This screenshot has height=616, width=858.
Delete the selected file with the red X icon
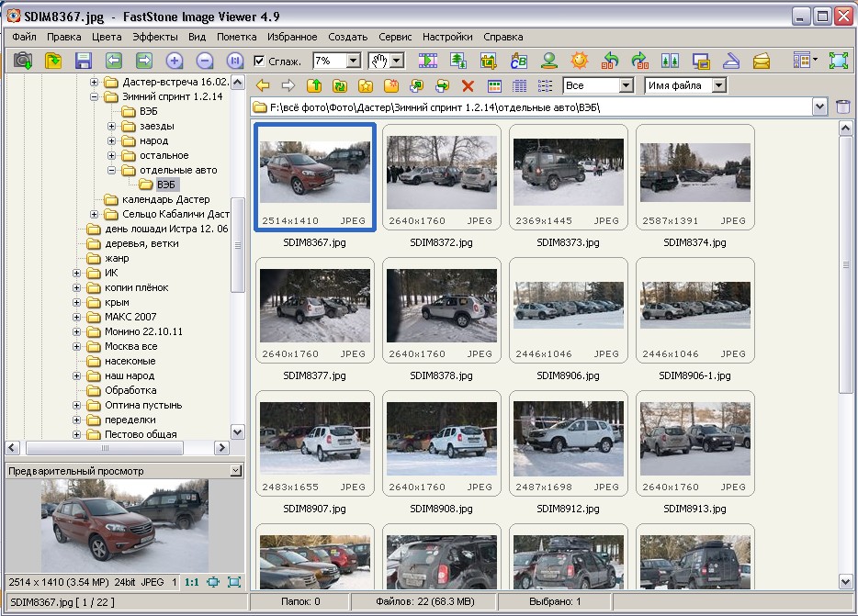click(468, 85)
